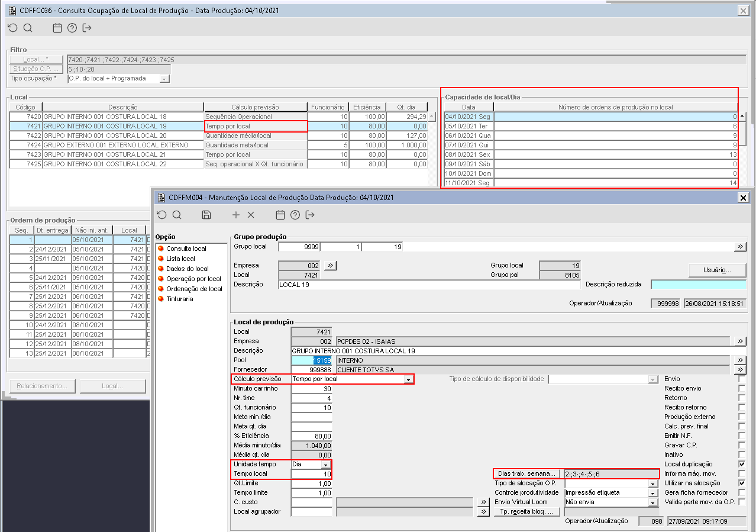The image size is (756, 532).
Task: Click the X delete icon in the CDFFM004 toolbar
Action: point(250,215)
